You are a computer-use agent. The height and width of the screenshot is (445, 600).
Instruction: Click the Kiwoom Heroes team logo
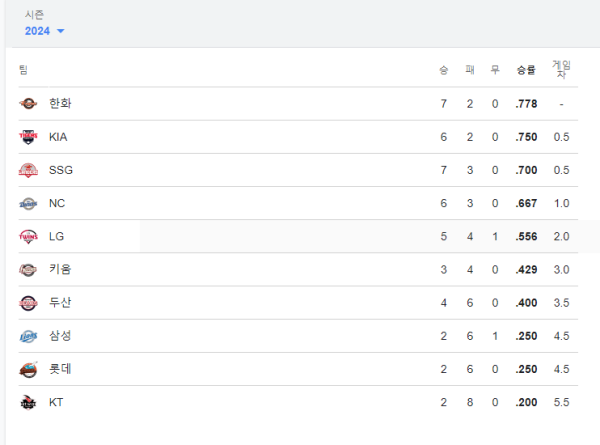[28, 270]
